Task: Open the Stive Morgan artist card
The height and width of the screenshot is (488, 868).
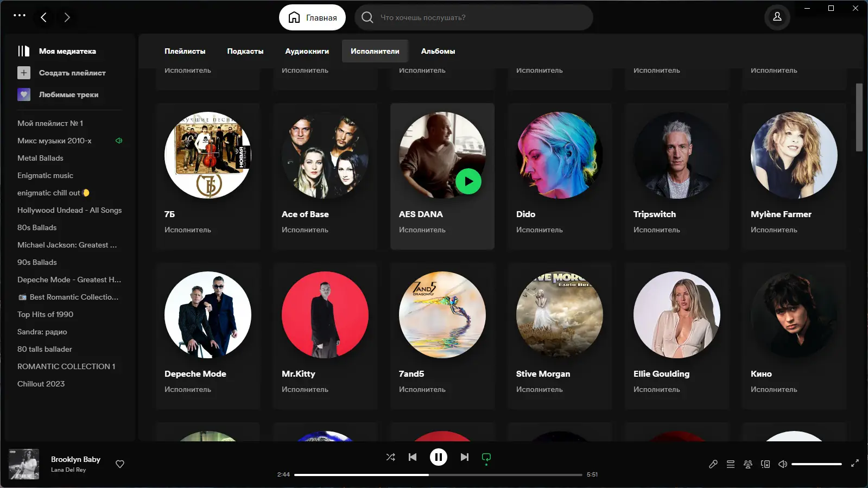Action: pos(560,336)
